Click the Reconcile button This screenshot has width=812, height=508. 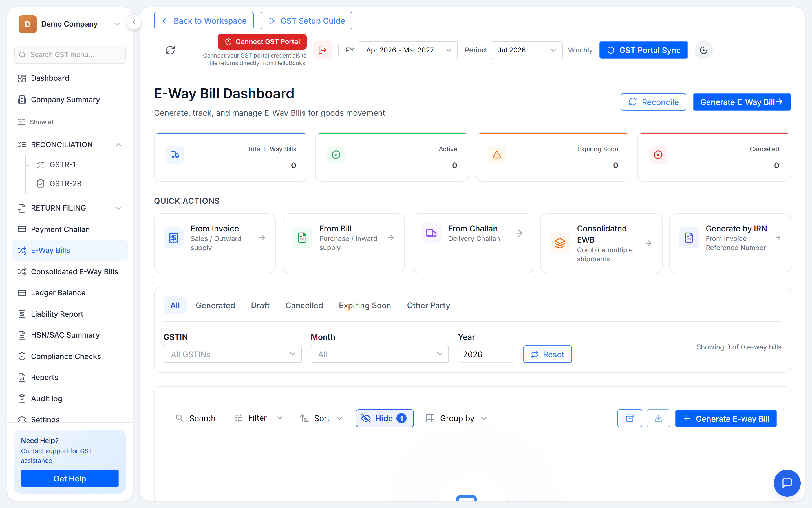[653, 102]
